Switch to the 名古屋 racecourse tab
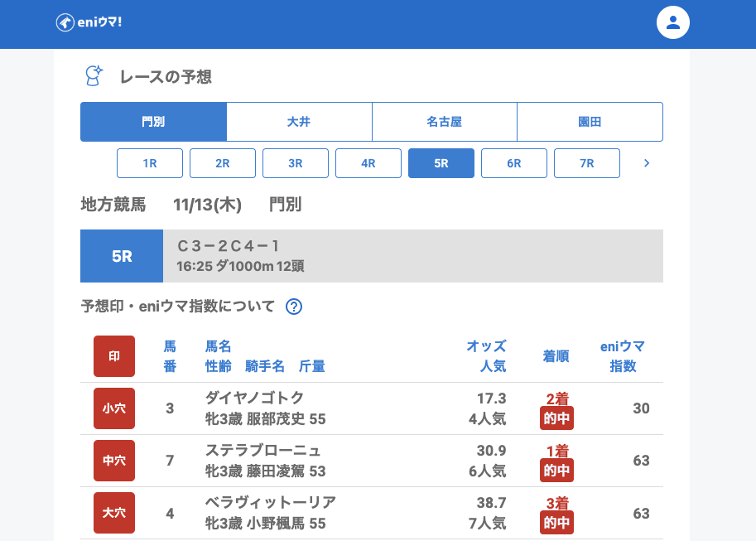This screenshot has width=756, height=541. [x=444, y=122]
